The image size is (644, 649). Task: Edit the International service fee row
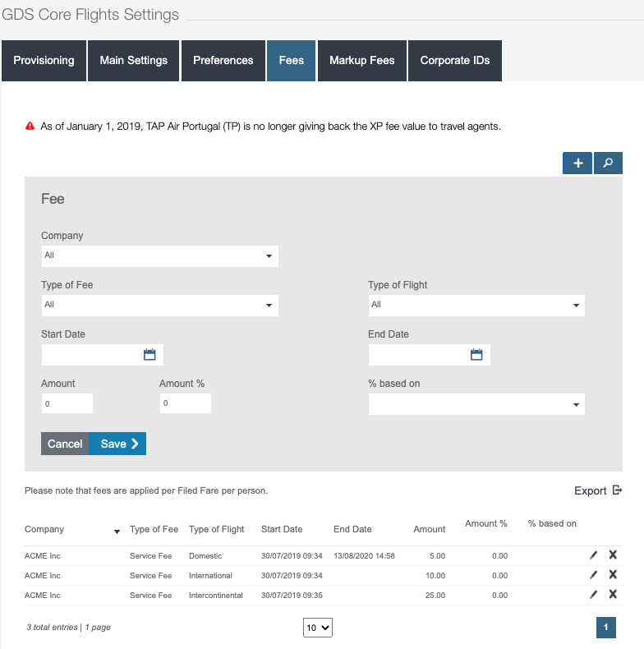pyautogui.click(x=594, y=575)
